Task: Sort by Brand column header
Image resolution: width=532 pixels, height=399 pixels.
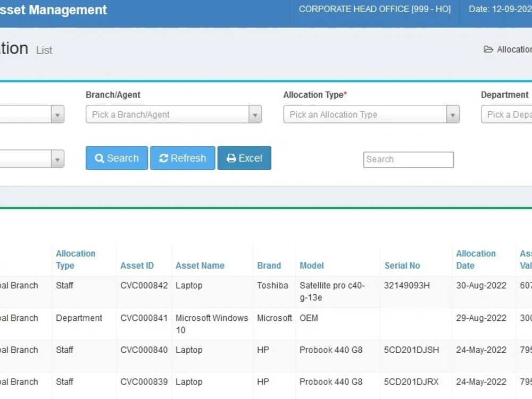Action: point(269,265)
